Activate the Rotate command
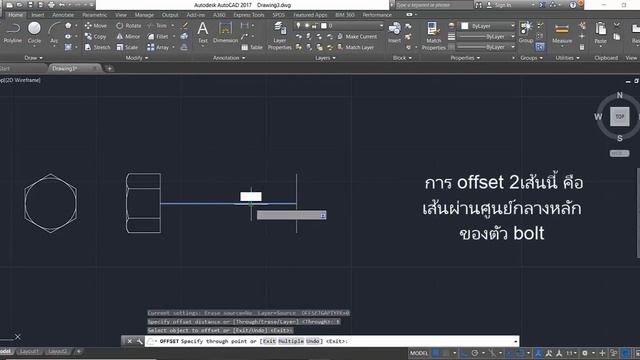Screen dimensions: 640x360 (x=128, y=26)
